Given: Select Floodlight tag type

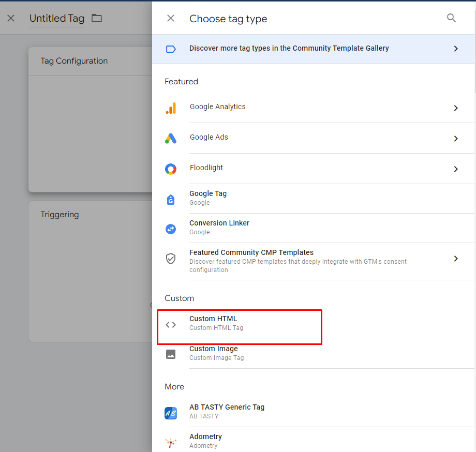Looking at the screenshot, I should click(x=313, y=169).
